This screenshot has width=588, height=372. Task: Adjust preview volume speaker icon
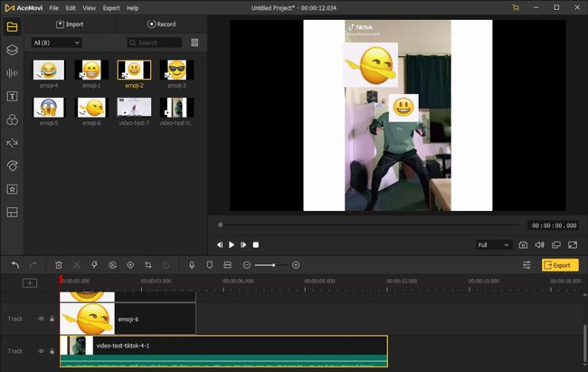(540, 245)
